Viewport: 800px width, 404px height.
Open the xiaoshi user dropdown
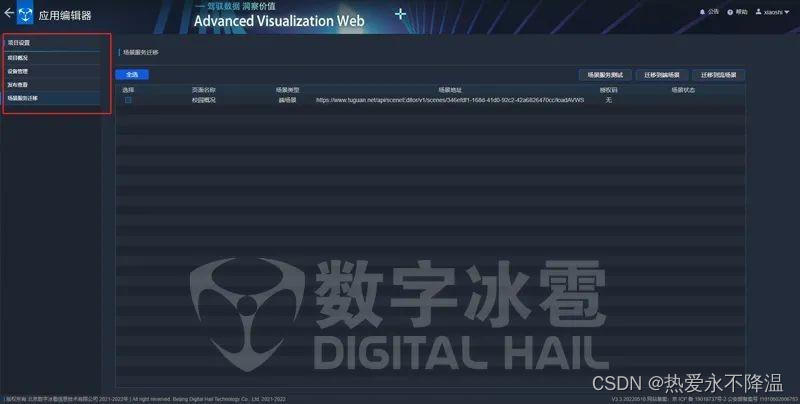[772, 12]
